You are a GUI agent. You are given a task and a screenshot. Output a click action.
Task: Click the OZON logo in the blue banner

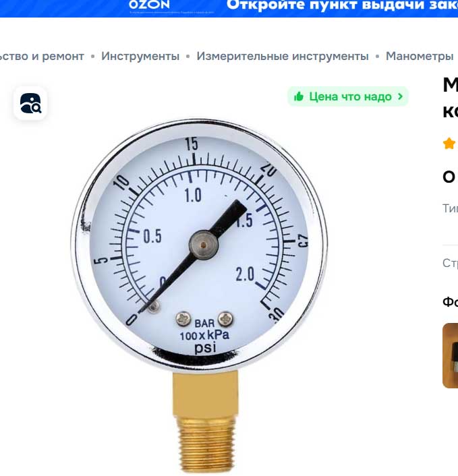(149, 5)
